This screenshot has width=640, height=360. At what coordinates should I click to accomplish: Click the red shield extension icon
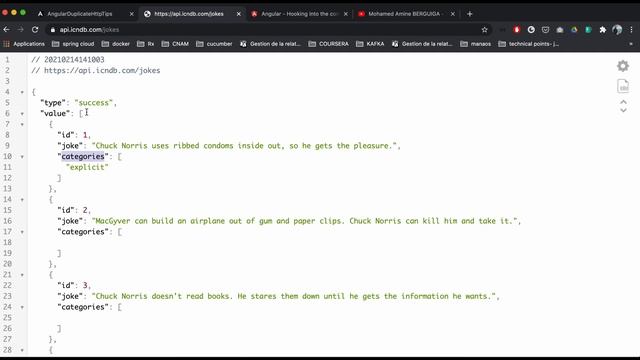517,30
